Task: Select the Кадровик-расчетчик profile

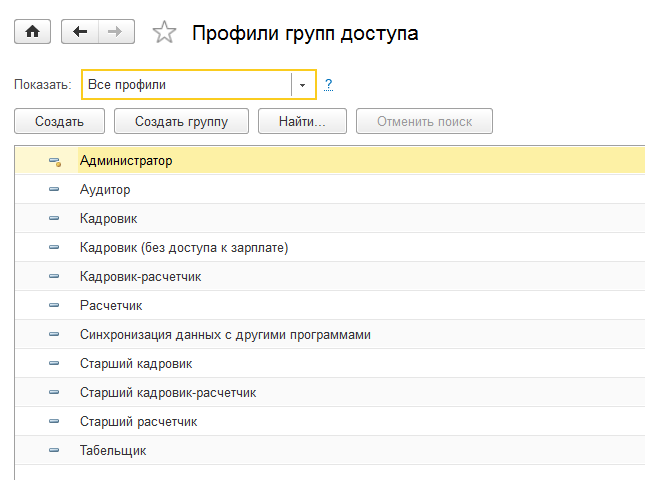Action: pos(140,276)
